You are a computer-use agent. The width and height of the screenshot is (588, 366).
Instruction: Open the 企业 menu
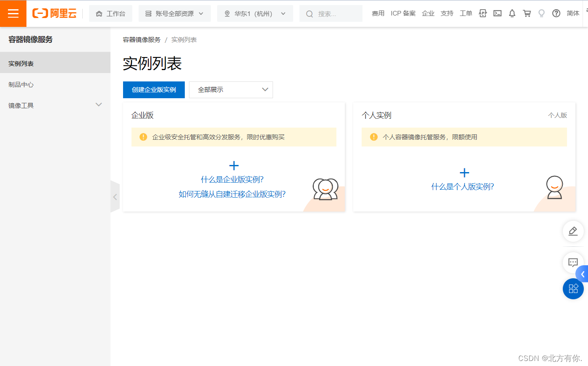click(428, 13)
